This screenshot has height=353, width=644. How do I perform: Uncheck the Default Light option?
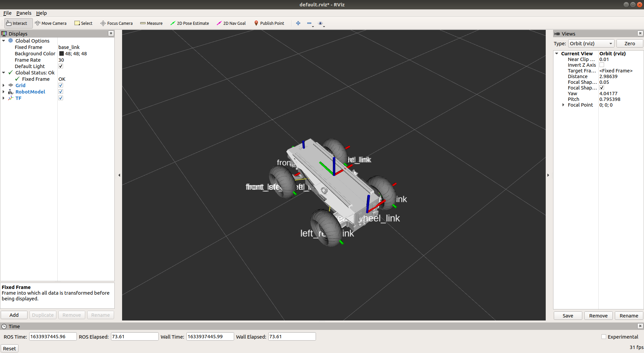click(x=61, y=66)
